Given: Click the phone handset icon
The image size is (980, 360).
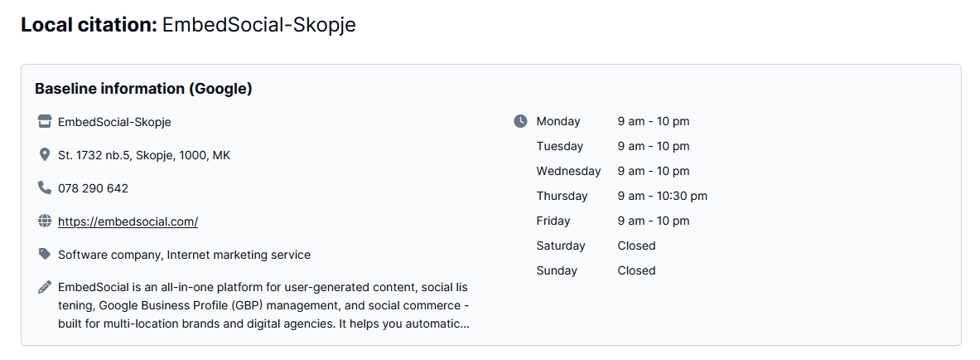Looking at the screenshot, I should (x=45, y=188).
